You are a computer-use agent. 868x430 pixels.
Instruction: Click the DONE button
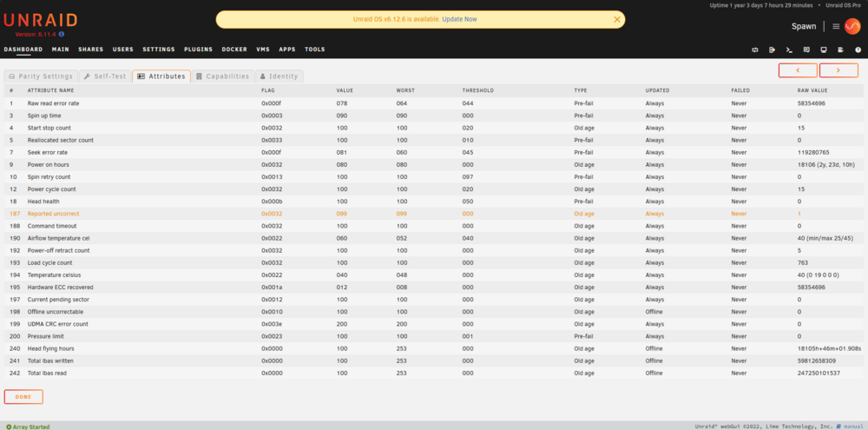click(x=23, y=397)
